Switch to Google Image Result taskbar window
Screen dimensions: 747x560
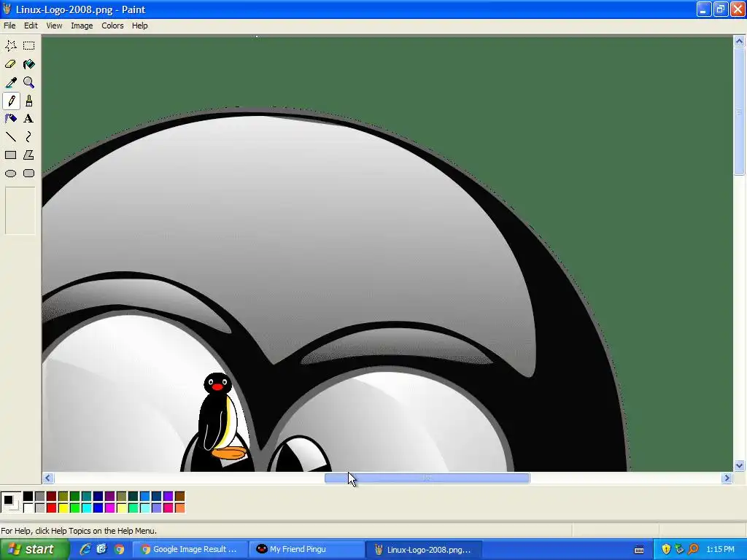point(190,550)
